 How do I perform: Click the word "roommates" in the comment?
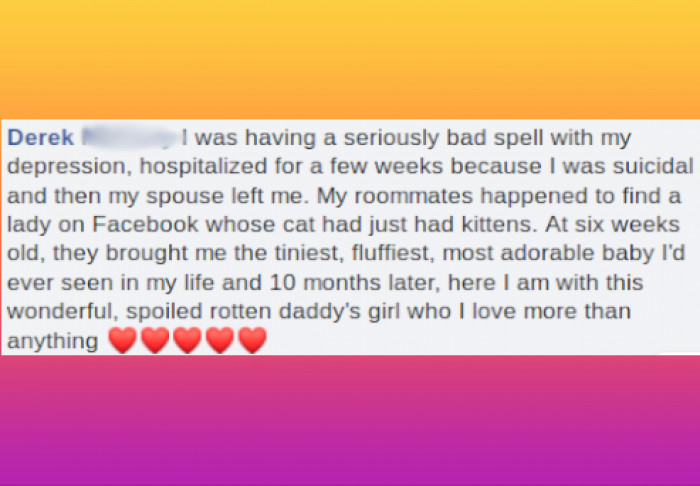tap(413, 195)
